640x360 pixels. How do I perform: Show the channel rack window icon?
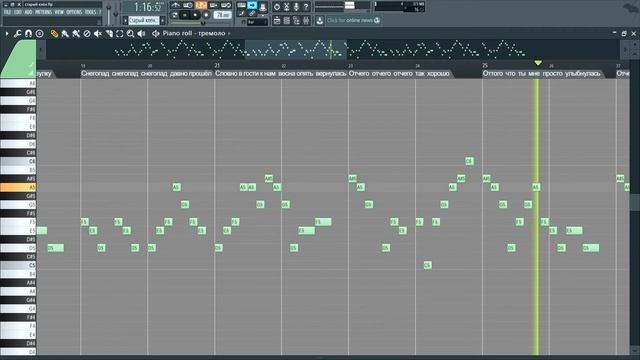point(287,20)
